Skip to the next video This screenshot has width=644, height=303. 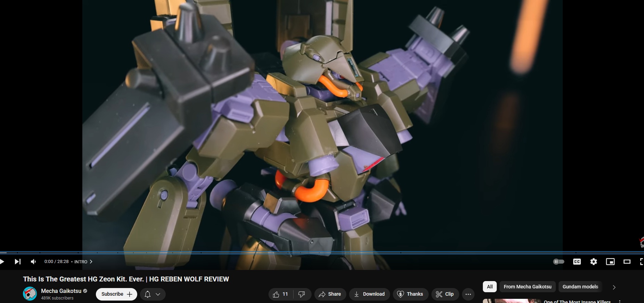(18, 262)
